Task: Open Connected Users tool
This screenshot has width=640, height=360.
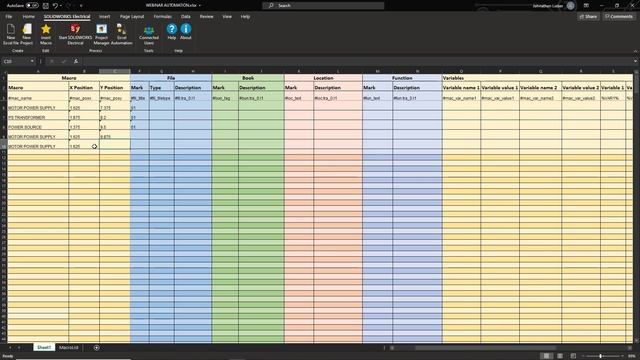Action: click(149, 35)
